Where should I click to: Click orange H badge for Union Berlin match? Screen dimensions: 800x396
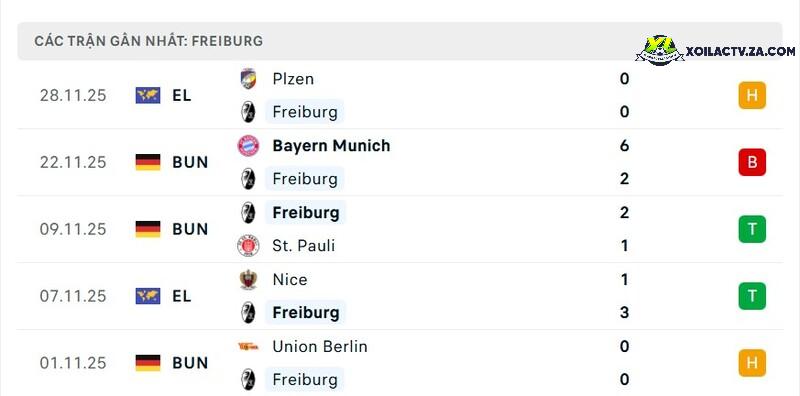752,363
